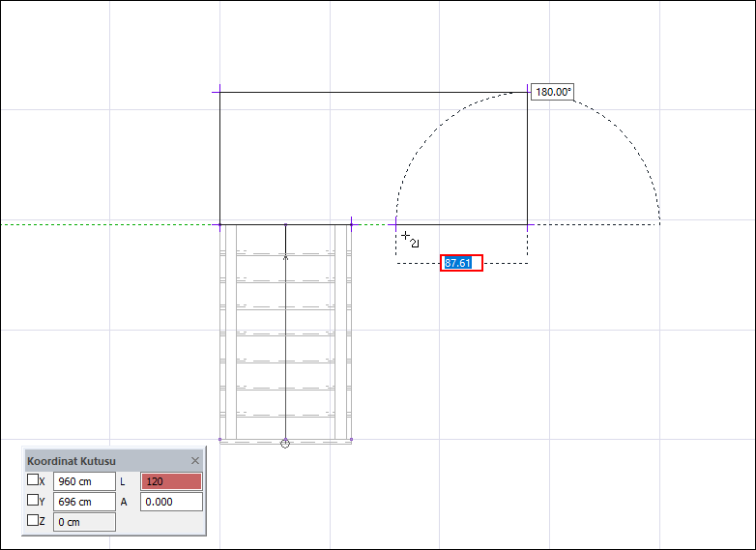The image size is (756, 550).
Task: Click the purple node at rectangle's bottom-right
Action: pyautogui.click(x=528, y=224)
